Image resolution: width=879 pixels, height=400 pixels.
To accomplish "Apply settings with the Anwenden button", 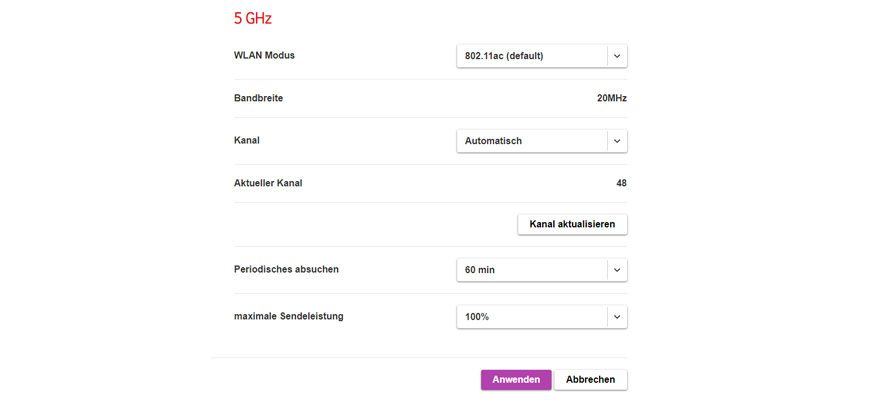I will pyautogui.click(x=515, y=380).
